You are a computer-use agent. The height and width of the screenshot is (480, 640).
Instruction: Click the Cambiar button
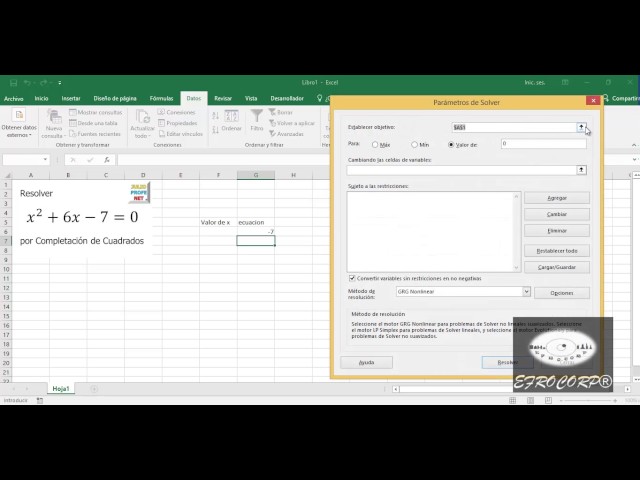pyautogui.click(x=557, y=214)
